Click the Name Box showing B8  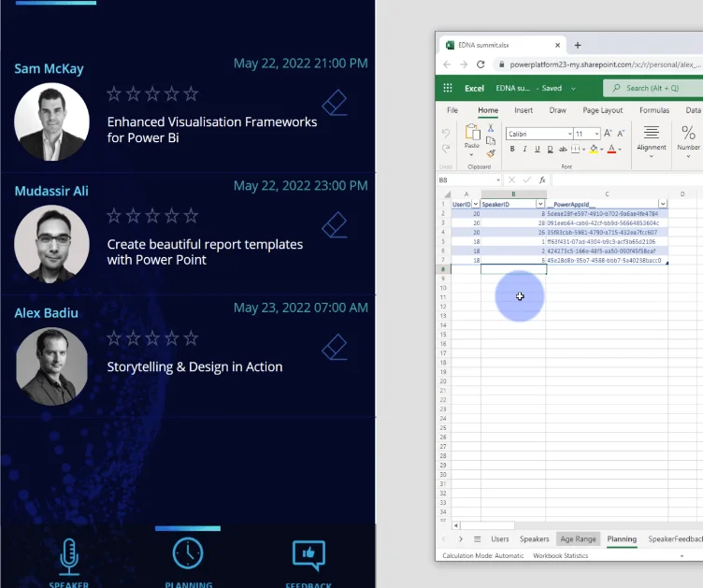click(469, 179)
